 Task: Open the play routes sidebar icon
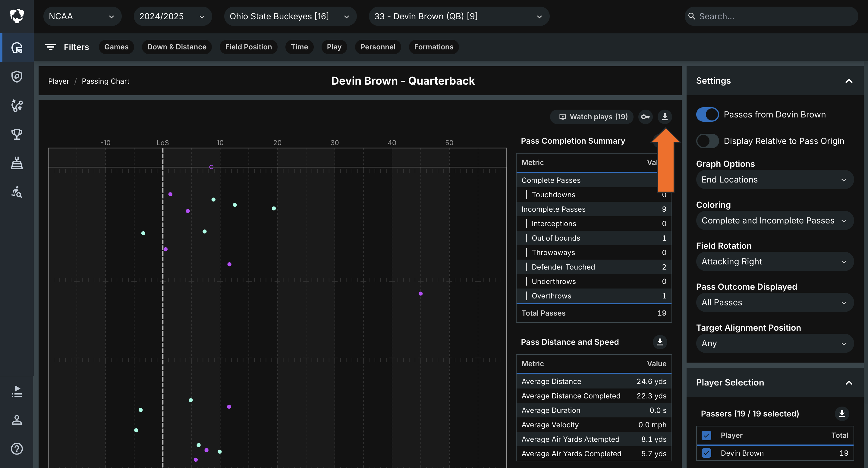[17, 105]
